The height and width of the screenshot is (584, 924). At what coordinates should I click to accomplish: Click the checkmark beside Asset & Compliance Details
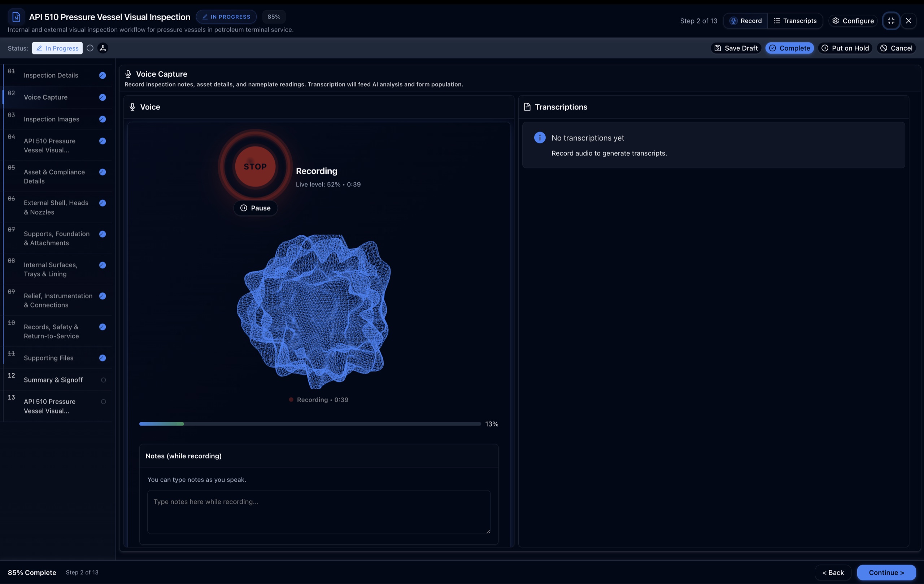pos(103,172)
